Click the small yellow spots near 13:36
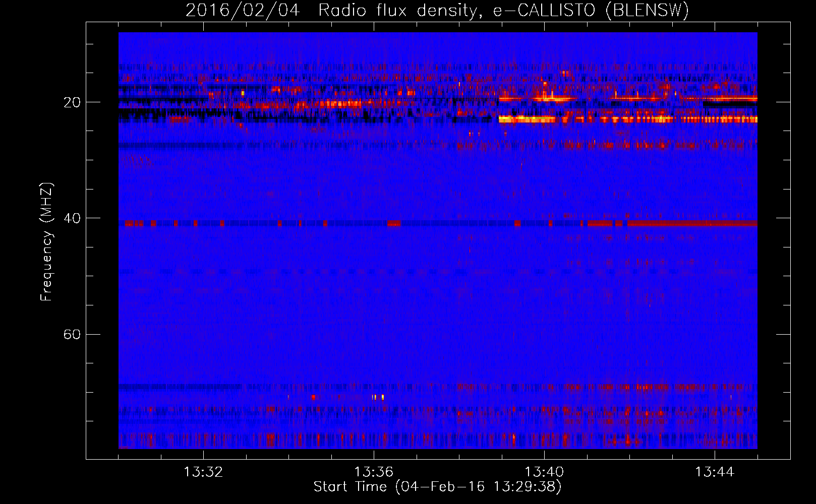Image resolution: width=816 pixels, height=504 pixels. 378,397
